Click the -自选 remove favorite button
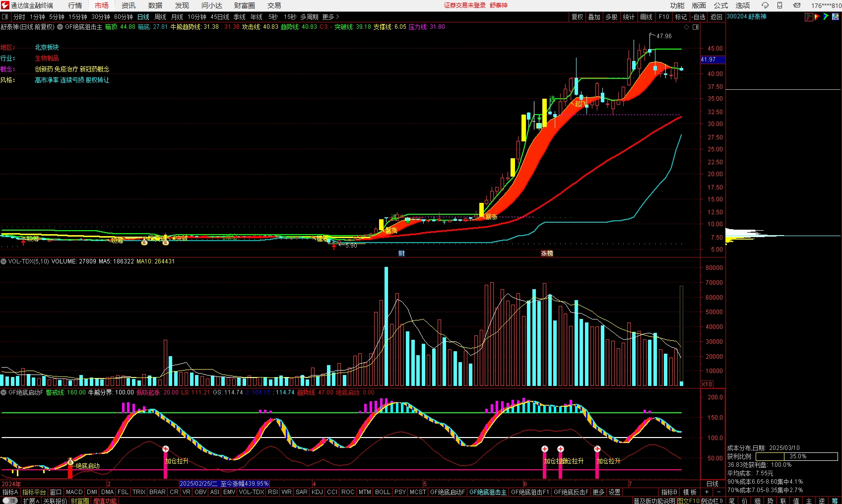Viewport: 842px width, 504px height. pyautogui.click(x=699, y=17)
